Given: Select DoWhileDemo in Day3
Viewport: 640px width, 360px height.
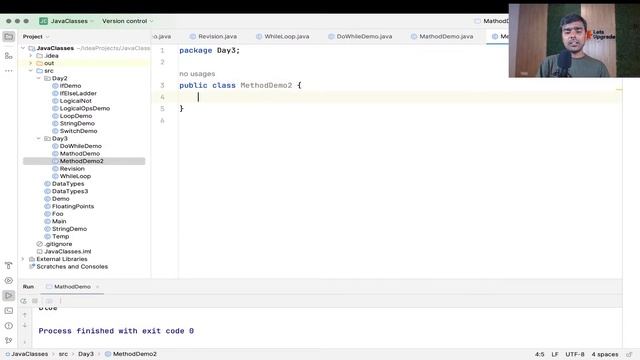Looking at the screenshot, I should click(x=80, y=146).
